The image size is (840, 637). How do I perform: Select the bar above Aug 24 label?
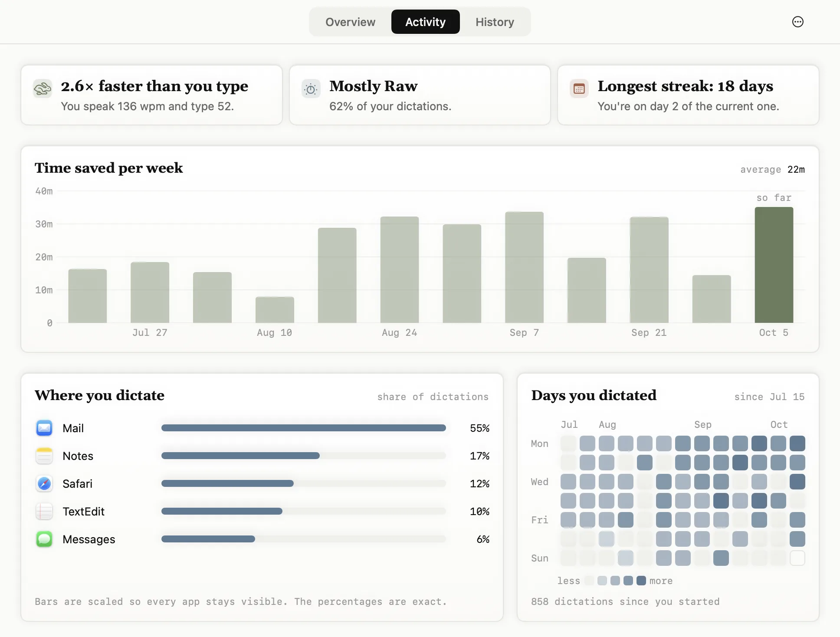pyautogui.click(x=400, y=270)
